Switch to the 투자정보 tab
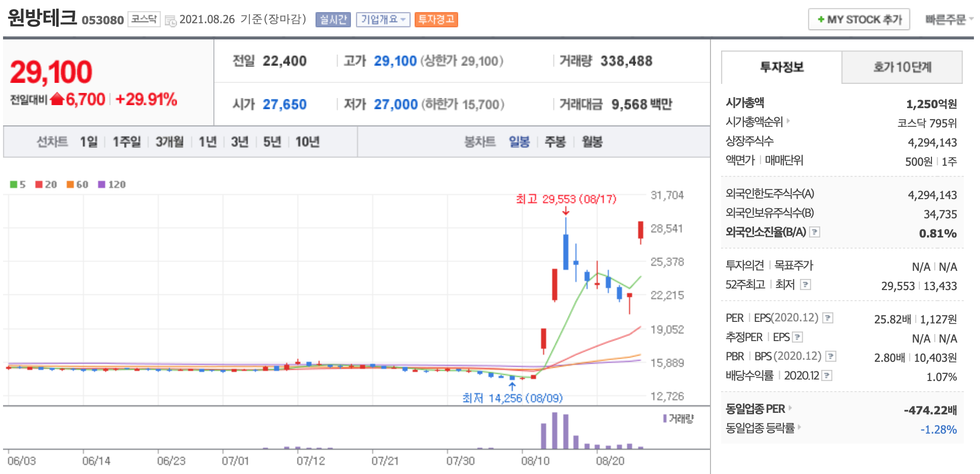 point(781,67)
